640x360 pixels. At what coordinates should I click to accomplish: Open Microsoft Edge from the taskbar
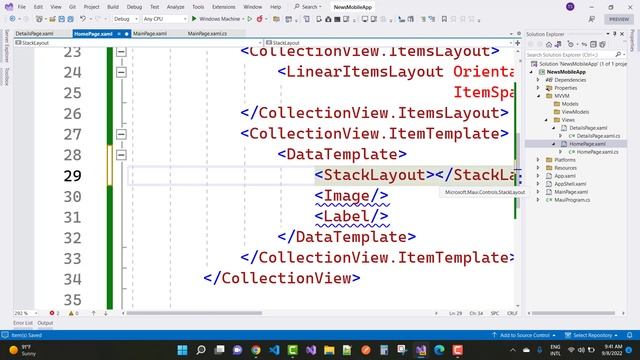439,350
